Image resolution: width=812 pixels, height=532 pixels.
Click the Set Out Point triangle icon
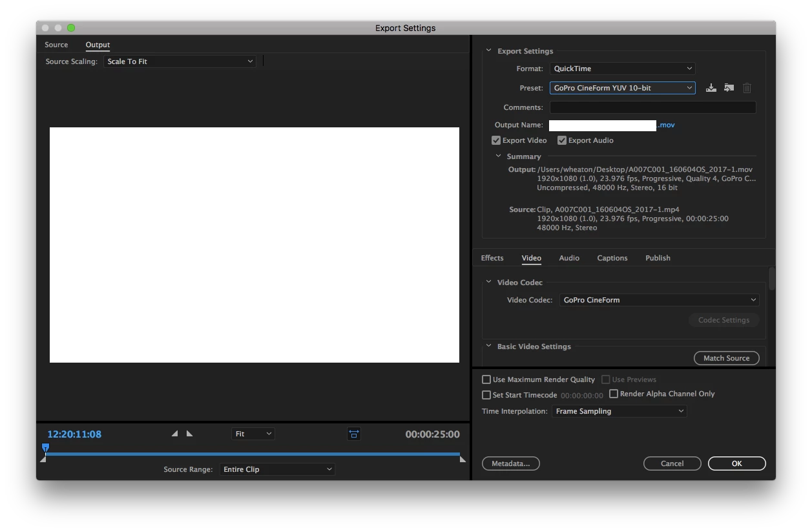189,434
